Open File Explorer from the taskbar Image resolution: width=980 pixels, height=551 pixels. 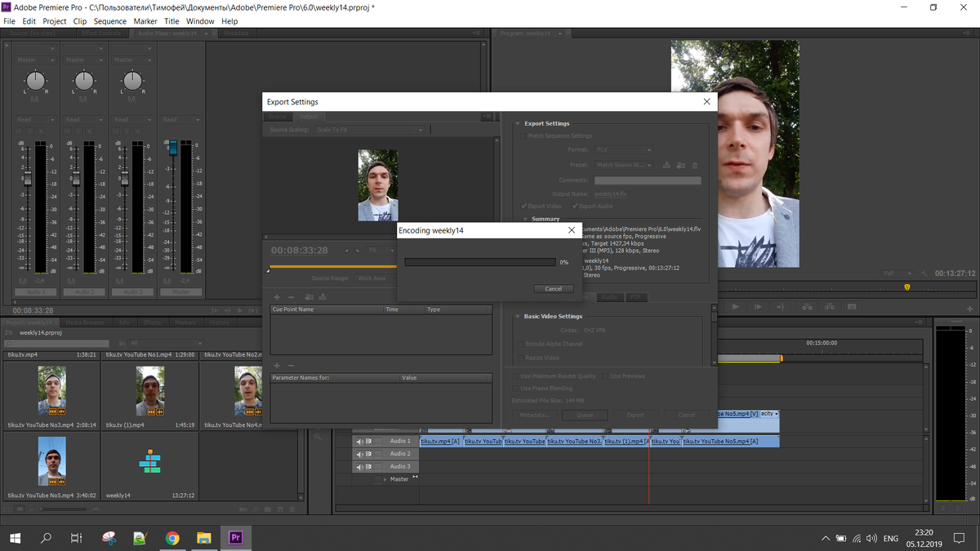coord(203,538)
